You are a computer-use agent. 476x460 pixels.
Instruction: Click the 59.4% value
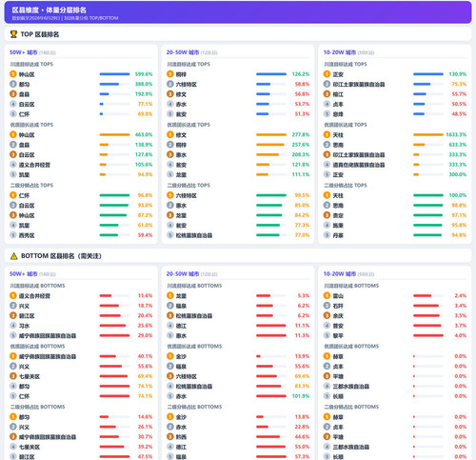(x=145, y=235)
